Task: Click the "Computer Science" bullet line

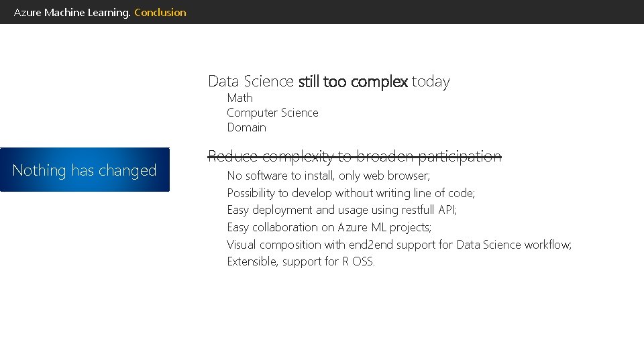Action: (272, 113)
